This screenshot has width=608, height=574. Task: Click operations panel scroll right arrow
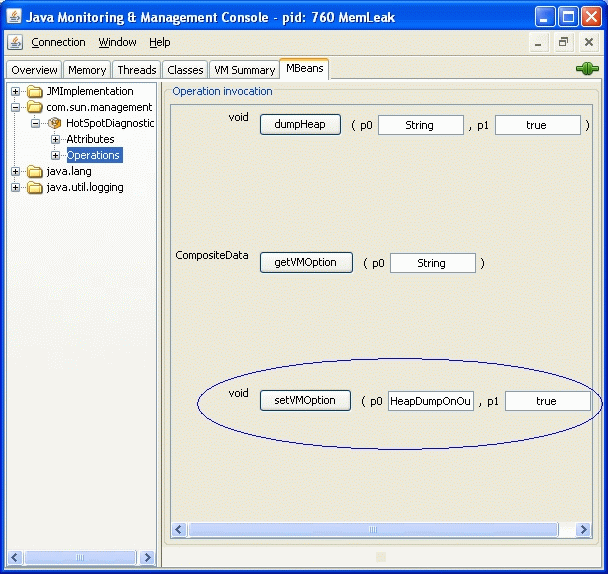click(x=583, y=529)
